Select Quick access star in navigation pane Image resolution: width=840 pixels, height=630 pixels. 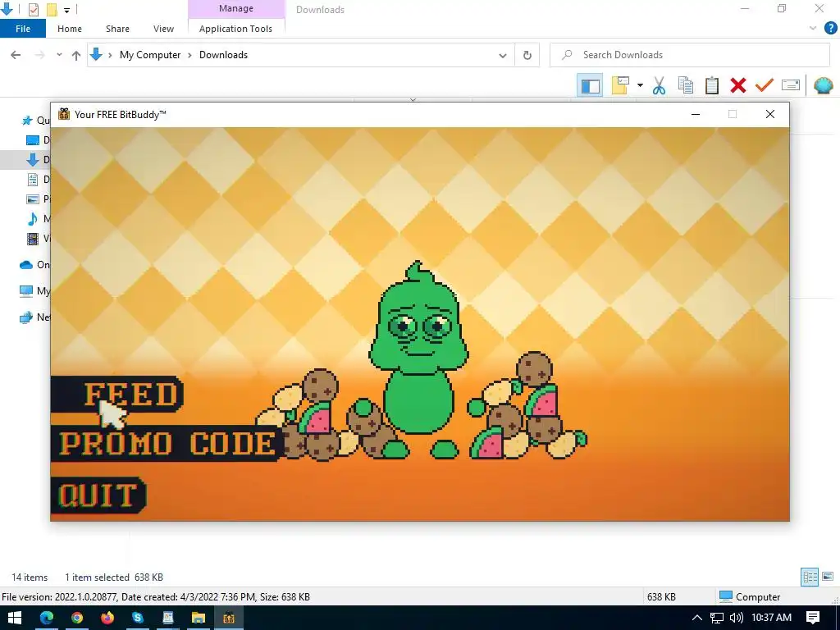point(27,121)
